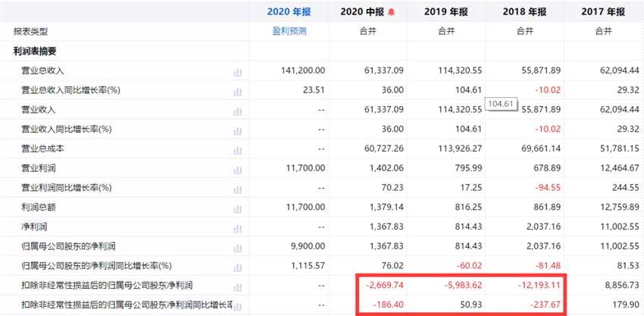The height and width of the screenshot is (316, 644).
Task: Click the red bell icon beside 2020 中报
Action: pos(392,12)
